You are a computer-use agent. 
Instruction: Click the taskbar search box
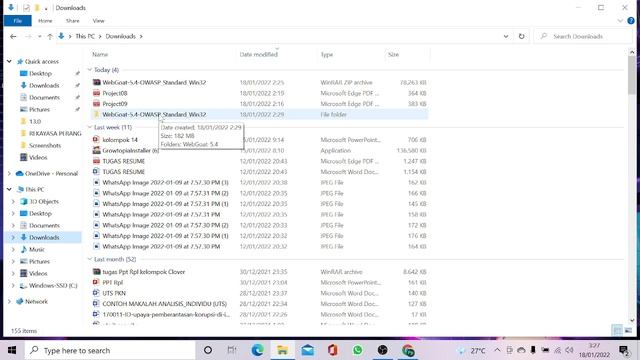click(x=110, y=350)
